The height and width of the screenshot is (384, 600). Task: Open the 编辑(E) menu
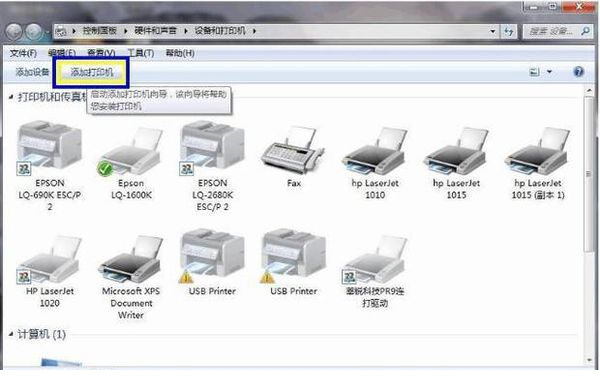pos(62,53)
